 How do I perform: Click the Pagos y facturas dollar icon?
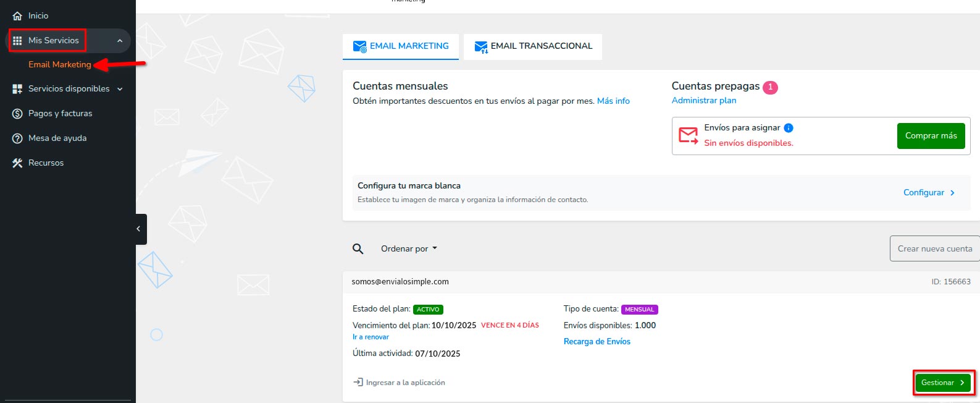click(17, 114)
